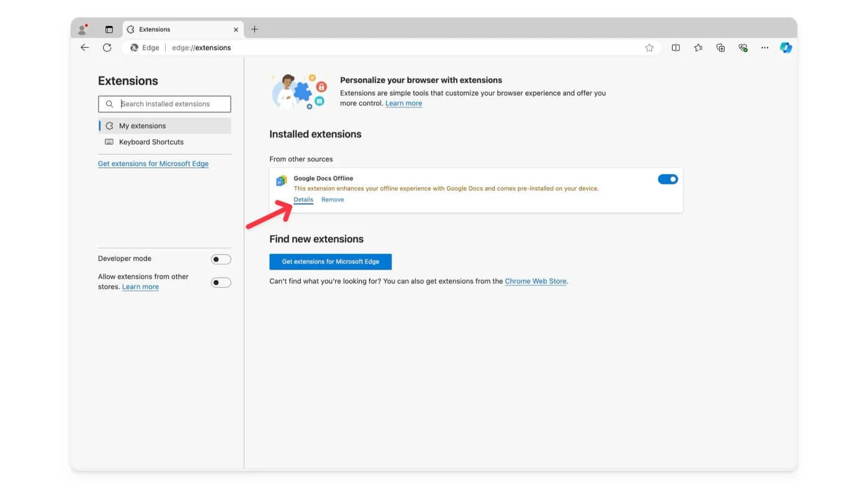Open Browser essentials heart icon
Viewport: 868px width, 488px height.
[743, 48]
